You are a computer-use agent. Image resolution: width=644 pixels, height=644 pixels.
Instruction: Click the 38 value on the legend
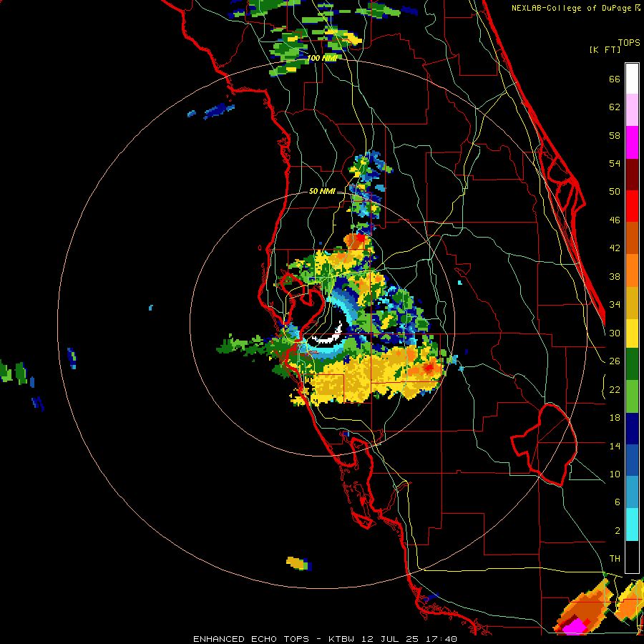[615, 276]
